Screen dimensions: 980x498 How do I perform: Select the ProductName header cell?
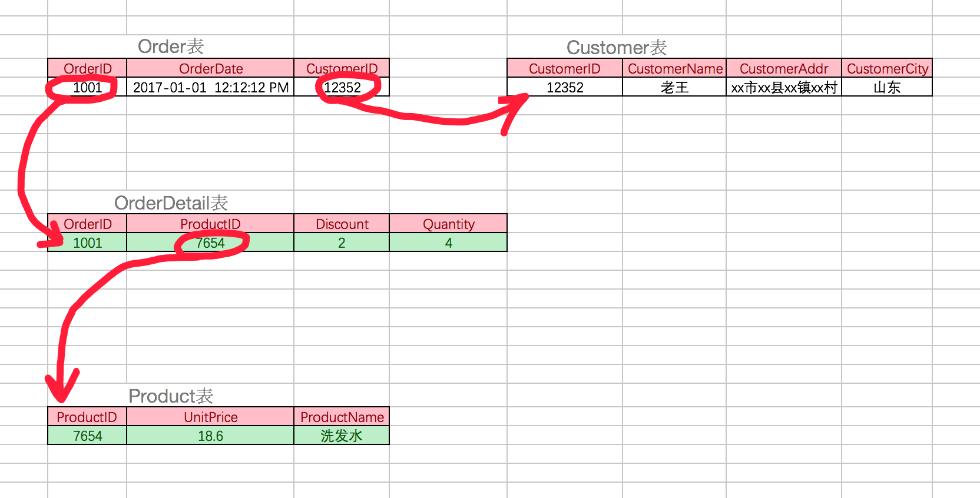click(342, 417)
